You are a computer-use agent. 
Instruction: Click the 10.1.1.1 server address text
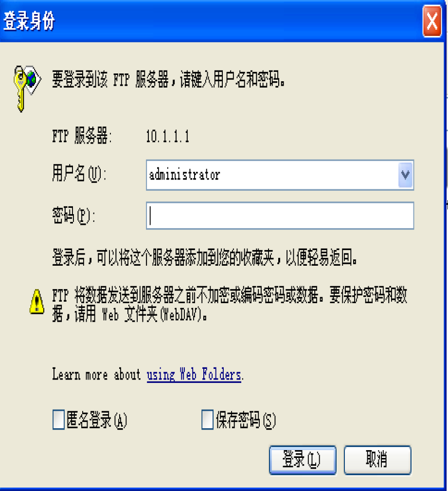[168, 136]
